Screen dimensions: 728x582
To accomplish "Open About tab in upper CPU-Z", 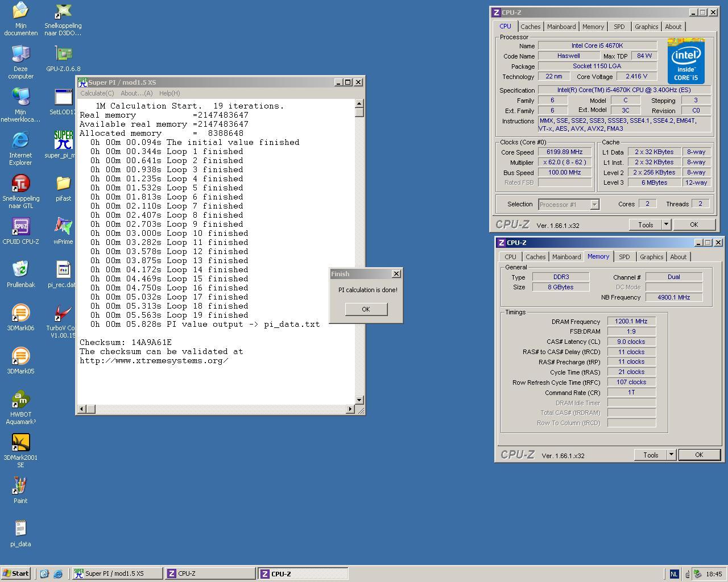I will coord(673,27).
